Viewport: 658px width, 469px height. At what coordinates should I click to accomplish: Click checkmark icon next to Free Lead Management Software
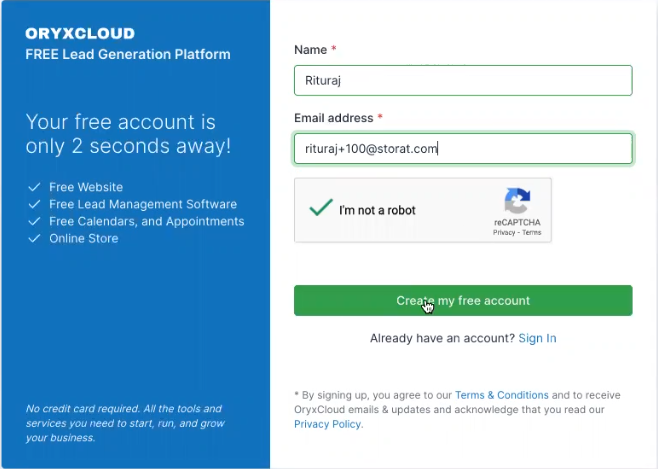pyautogui.click(x=34, y=204)
